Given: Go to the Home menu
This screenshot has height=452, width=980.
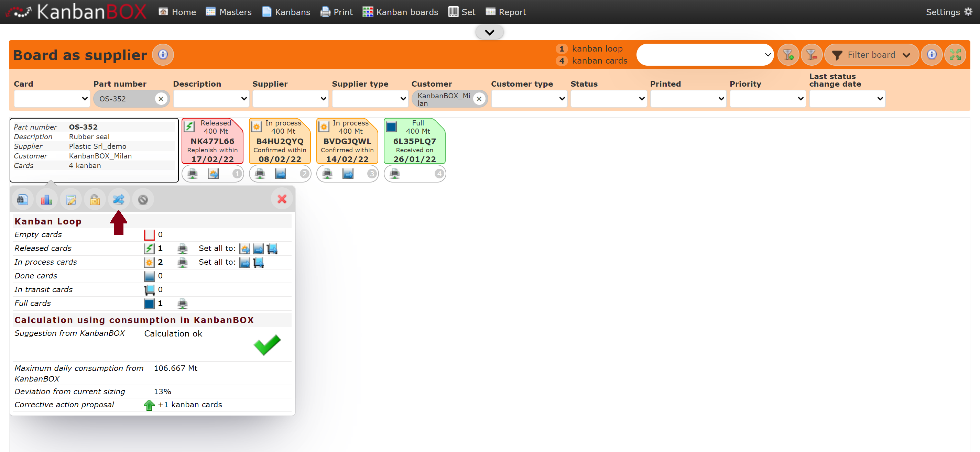Looking at the screenshot, I should [177, 12].
